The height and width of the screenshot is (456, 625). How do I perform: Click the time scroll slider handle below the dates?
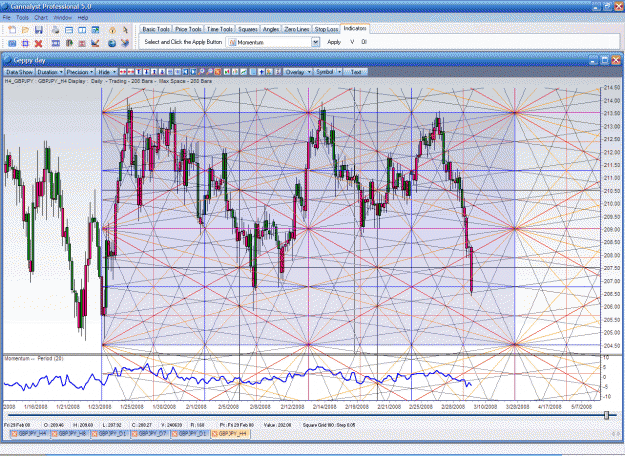(x=607, y=415)
